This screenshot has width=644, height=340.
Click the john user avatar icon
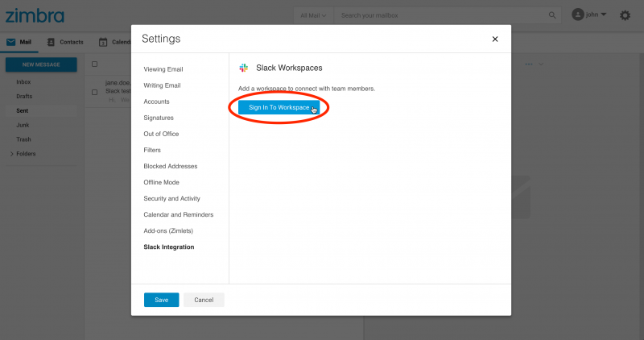pyautogui.click(x=577, y=15)
